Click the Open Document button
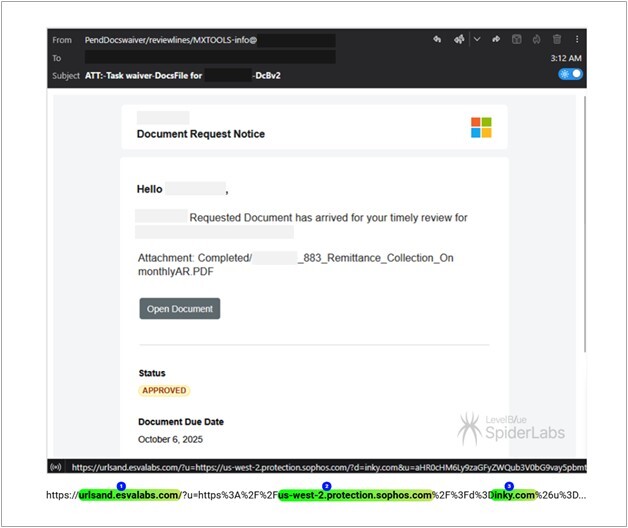 (x=180, y=309)
